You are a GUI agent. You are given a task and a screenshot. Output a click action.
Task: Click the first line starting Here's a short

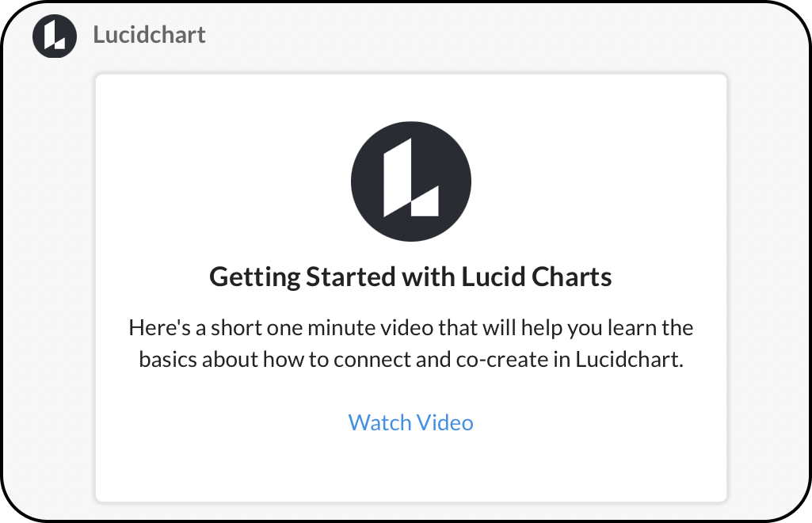410,328
